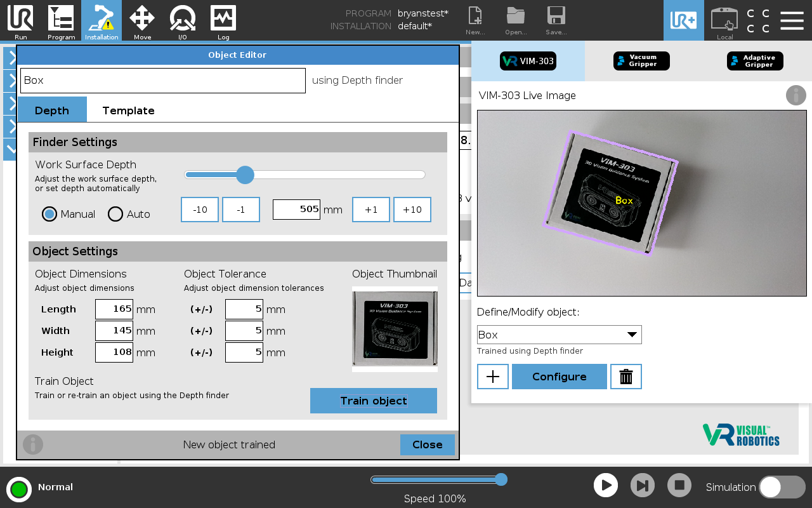Open the Move screen

tap(142, 21)
